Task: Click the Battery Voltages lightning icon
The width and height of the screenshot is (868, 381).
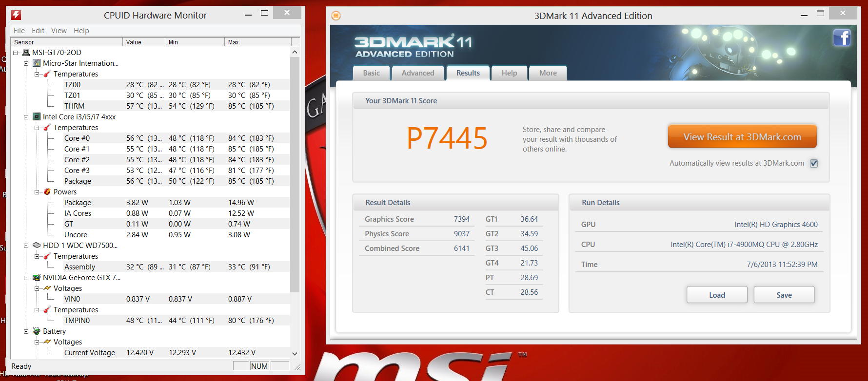Action: [x=47, y=342]
